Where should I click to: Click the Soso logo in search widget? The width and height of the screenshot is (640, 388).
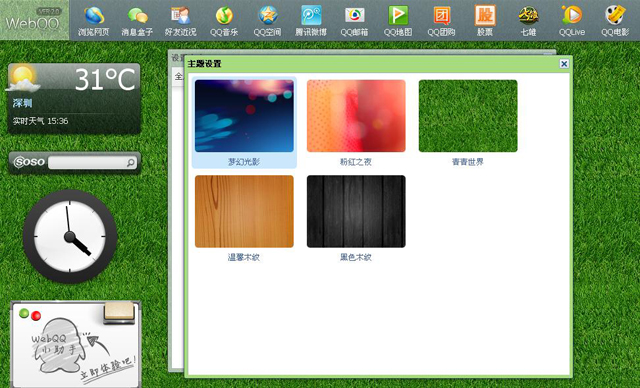tap(29, 162)
